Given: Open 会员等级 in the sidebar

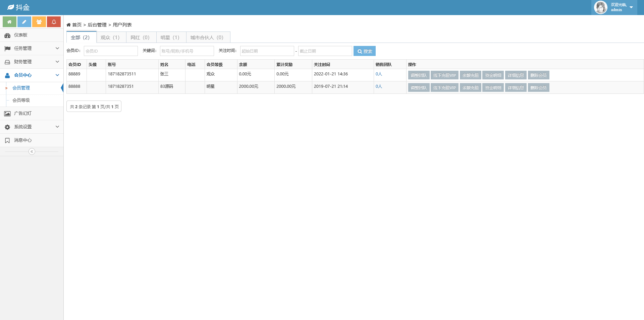Looking at the screenshot, I should (21, 100).
